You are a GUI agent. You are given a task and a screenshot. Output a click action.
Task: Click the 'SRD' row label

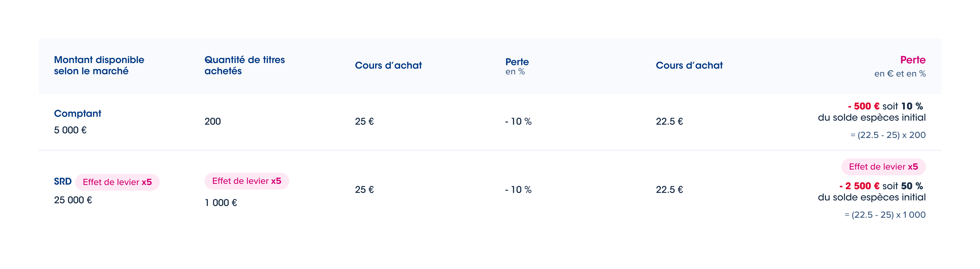[x=63, y=182]
